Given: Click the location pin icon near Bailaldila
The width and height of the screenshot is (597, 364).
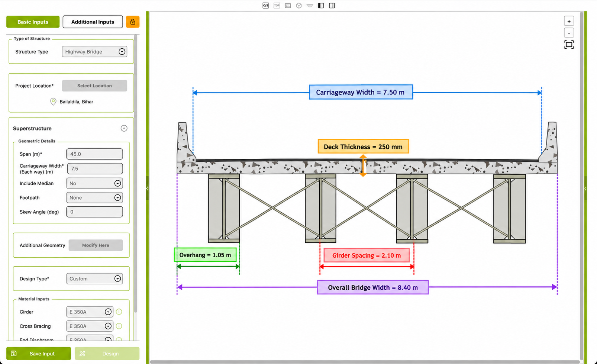Looking at the screenshot, I should [53, 102].
